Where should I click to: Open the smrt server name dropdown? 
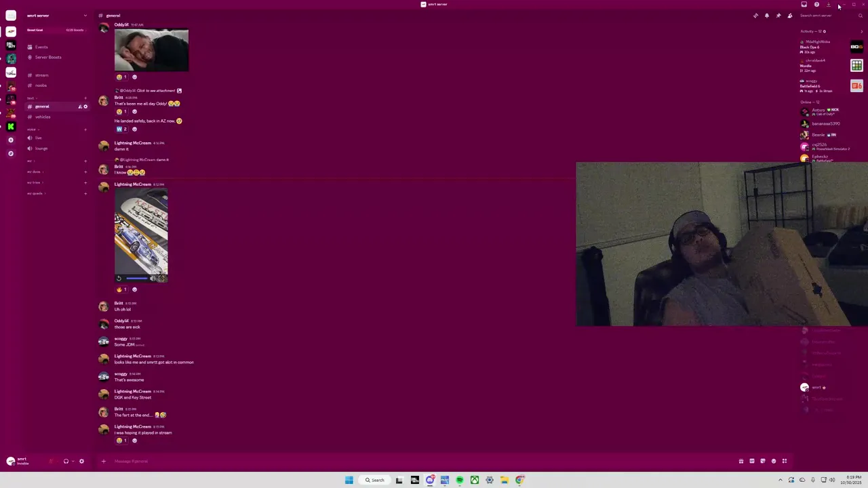pyautogui.click(x=57, y=15)
